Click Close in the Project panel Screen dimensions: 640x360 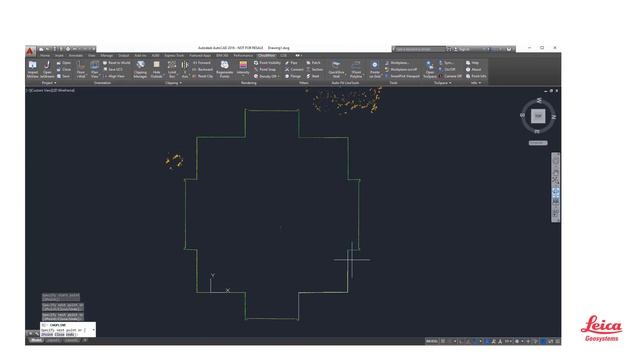pos(64,69)
